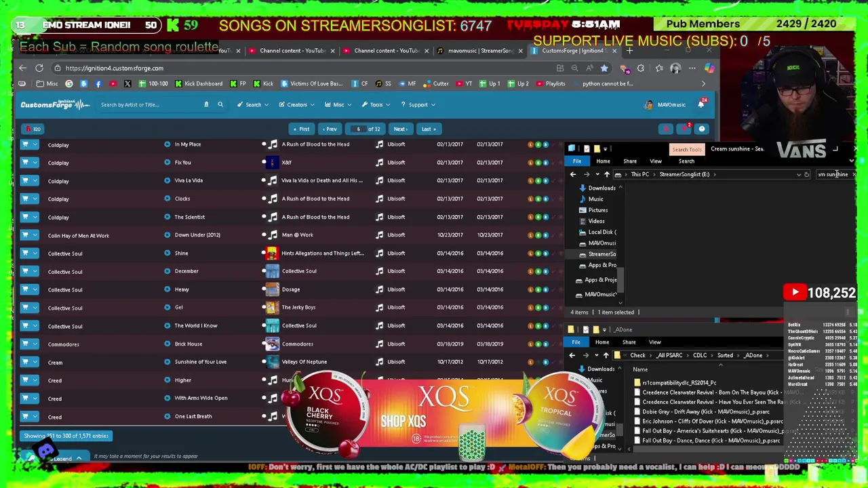Click the browser address bar URL

[x=115, y=68]
